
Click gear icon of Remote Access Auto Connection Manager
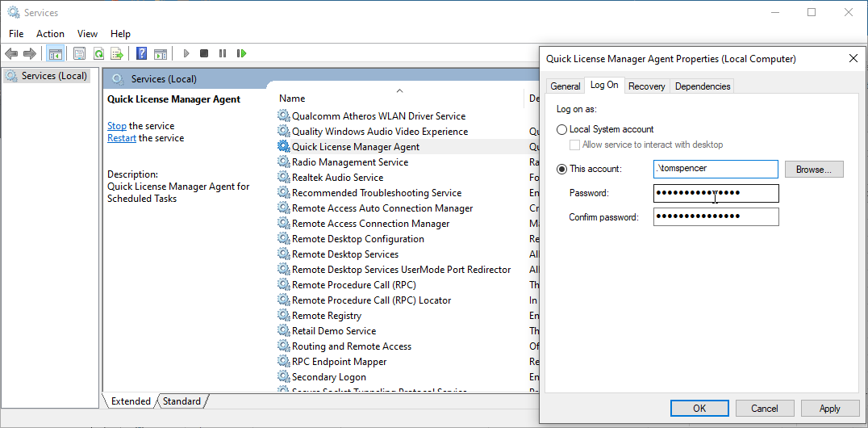pos(283,208)
